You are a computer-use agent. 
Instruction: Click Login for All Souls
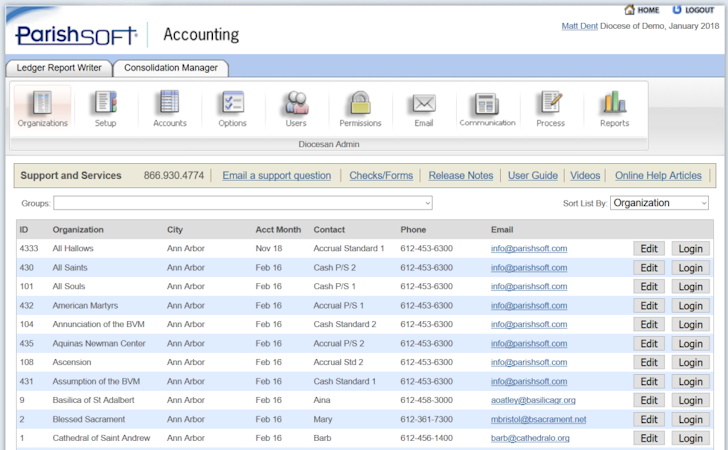690,287
